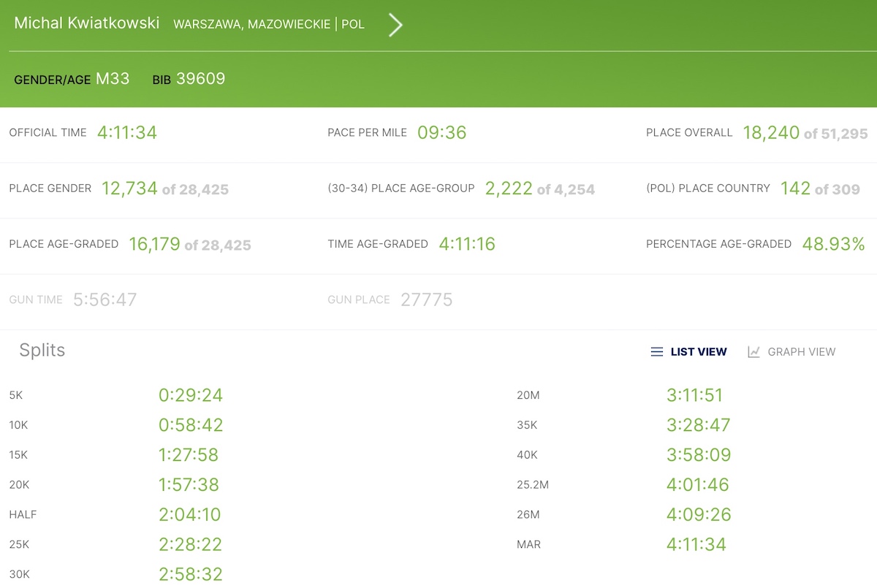Click the gun time 5:56:47 value

pos(105,299)
